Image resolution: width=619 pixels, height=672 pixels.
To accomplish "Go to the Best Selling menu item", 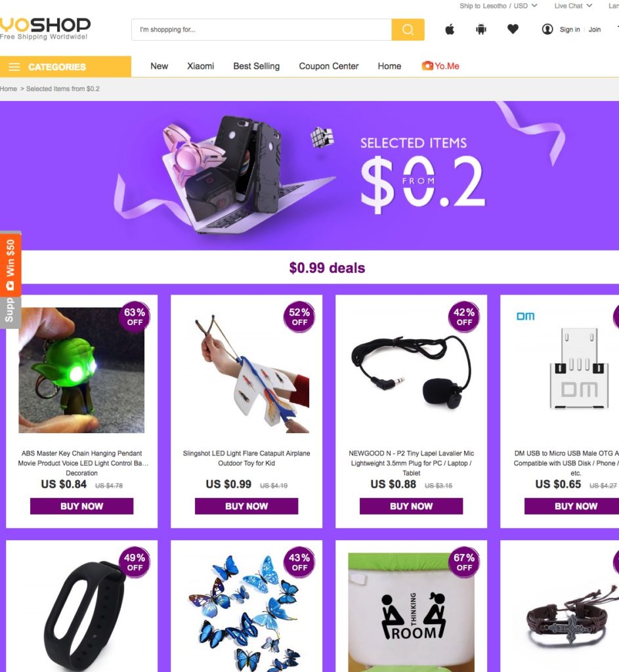I will [x=257, y=66].
